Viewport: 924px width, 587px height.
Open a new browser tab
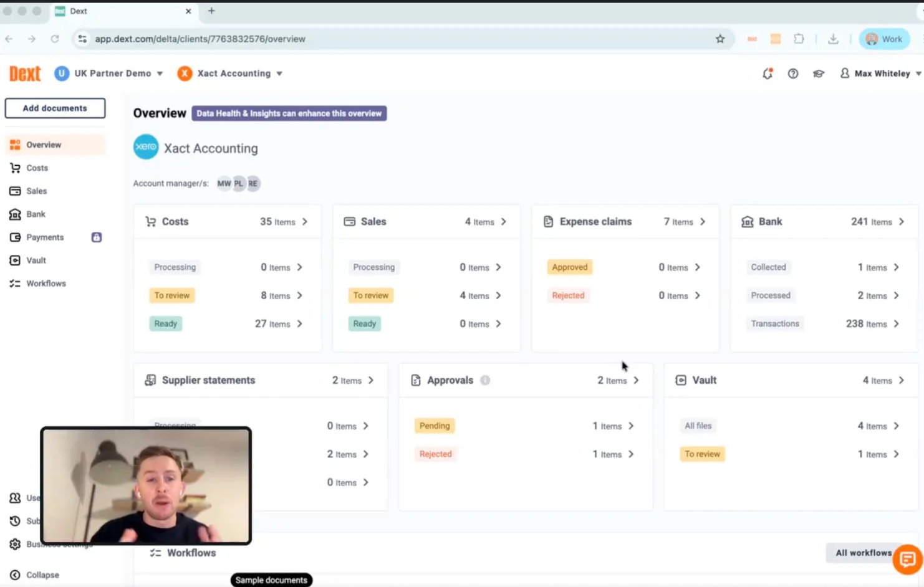pos(211,11)
